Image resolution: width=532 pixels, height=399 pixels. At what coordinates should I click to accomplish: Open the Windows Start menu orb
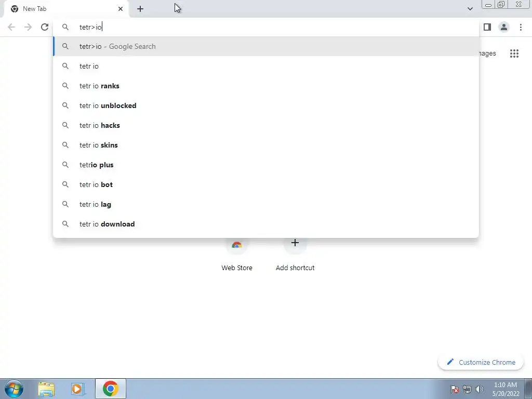click(14, 389)
